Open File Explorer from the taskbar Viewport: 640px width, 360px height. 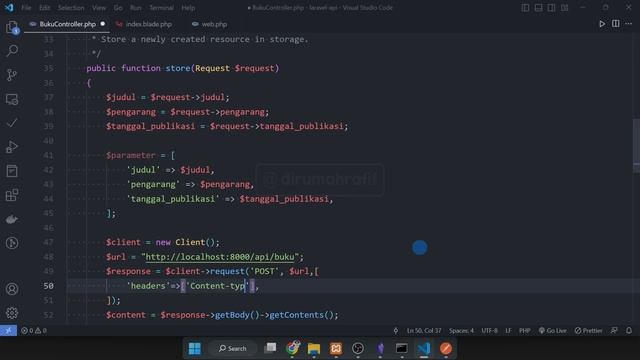click(314, 348)
